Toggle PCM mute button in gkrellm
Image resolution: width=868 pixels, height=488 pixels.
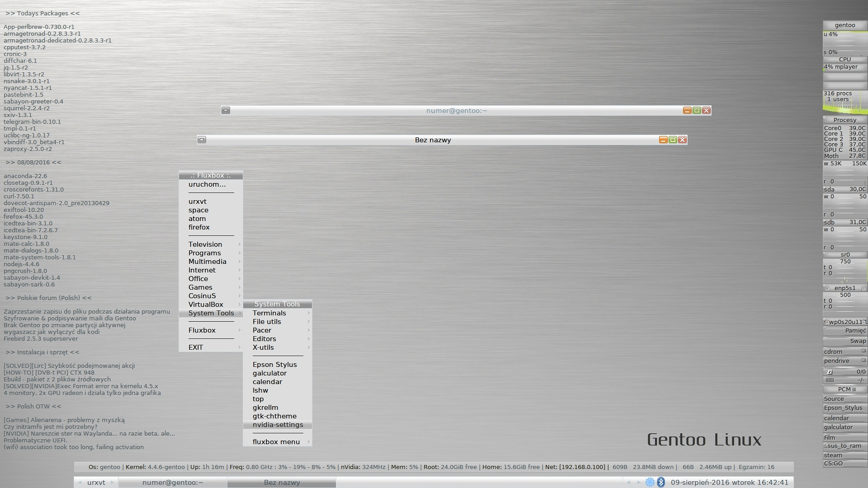(854, 389)
